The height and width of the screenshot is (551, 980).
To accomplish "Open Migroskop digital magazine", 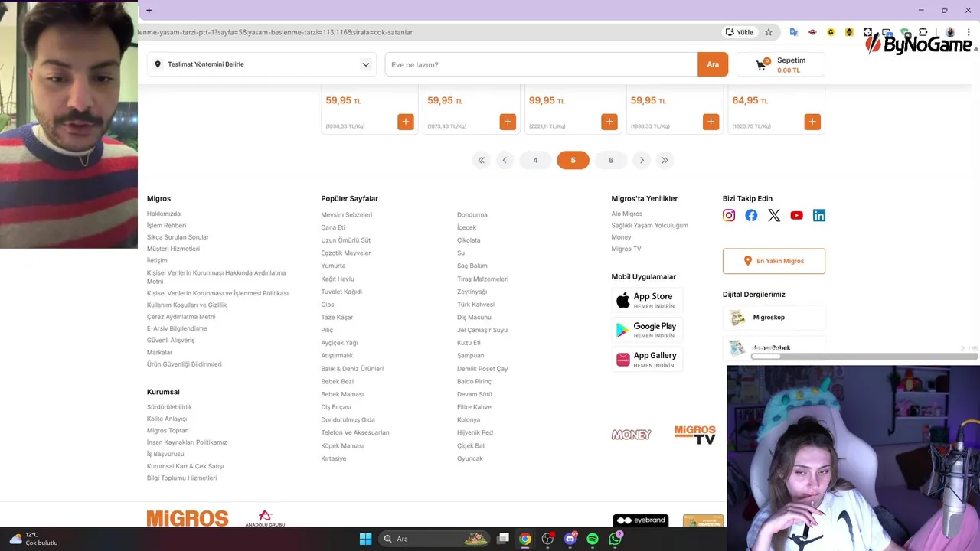I will (x=774, y=318).
